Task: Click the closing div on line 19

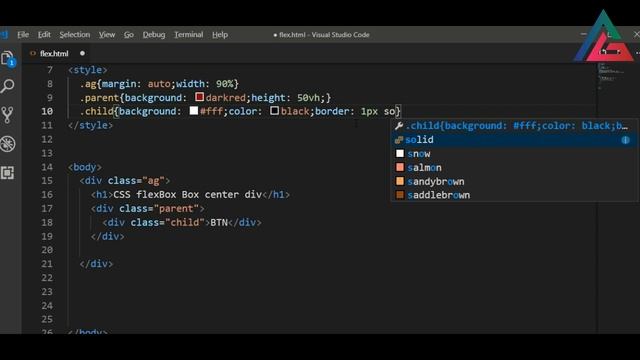Action: 108,236
